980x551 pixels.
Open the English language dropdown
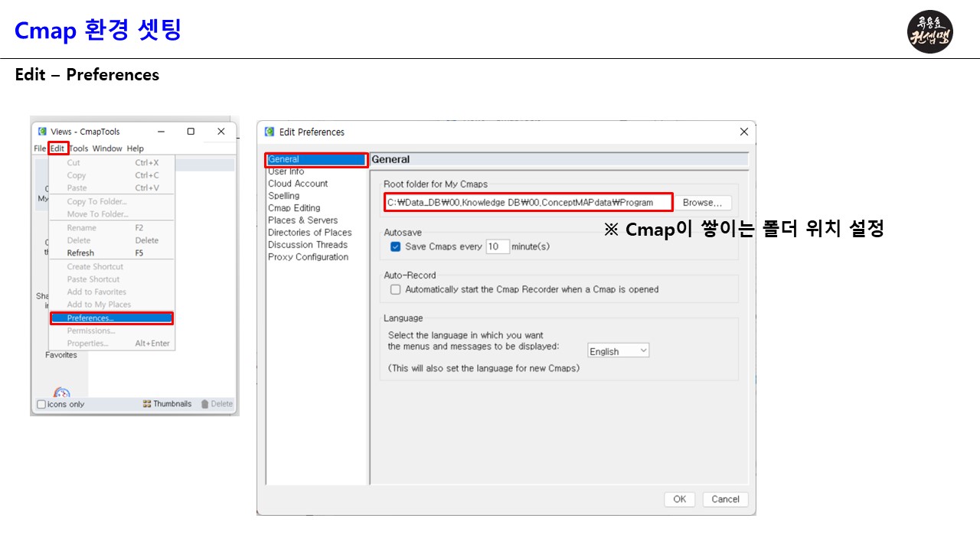tap(619, 351)
